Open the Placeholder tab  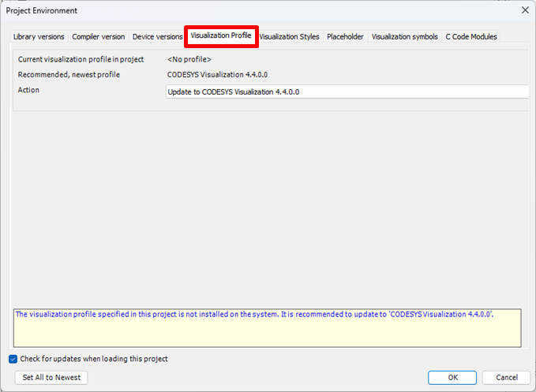[x=345, y=36]
